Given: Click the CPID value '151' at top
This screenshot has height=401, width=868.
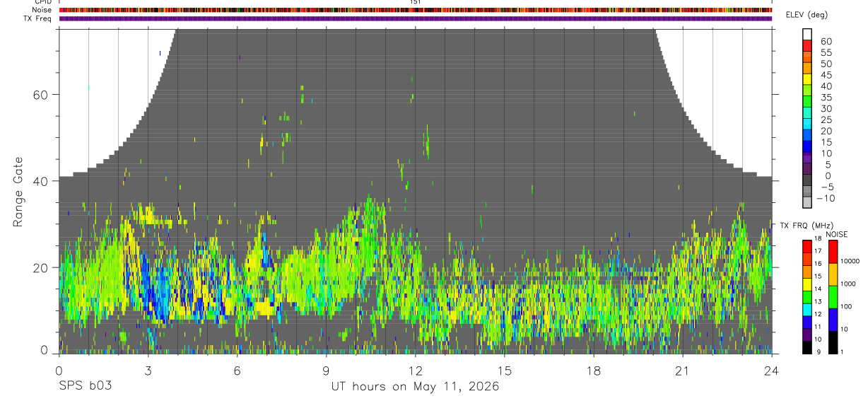Looking at the screenshot, I should [x=416, y=2].
